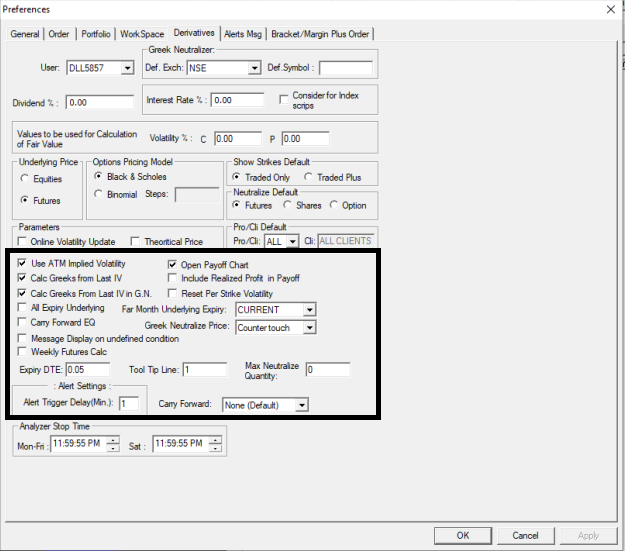The image size is (625, 551).
Task: Open the User dropdown list
Action: point(126,68)
